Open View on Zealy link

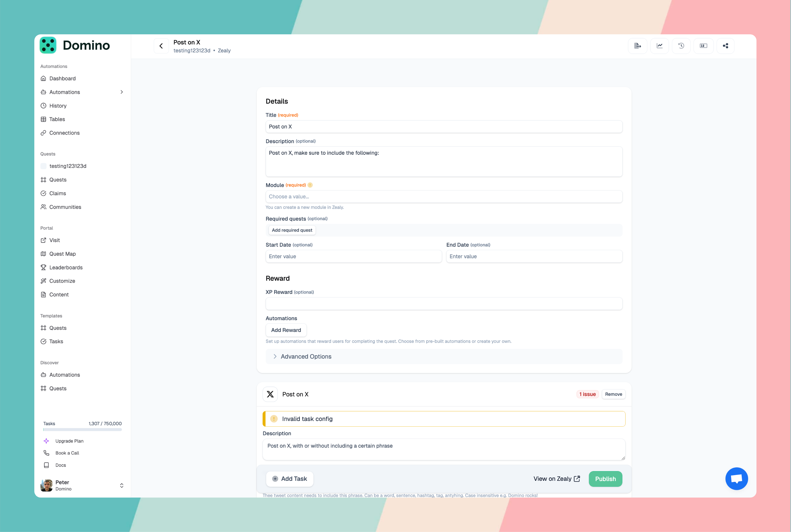tap(557, 479)
